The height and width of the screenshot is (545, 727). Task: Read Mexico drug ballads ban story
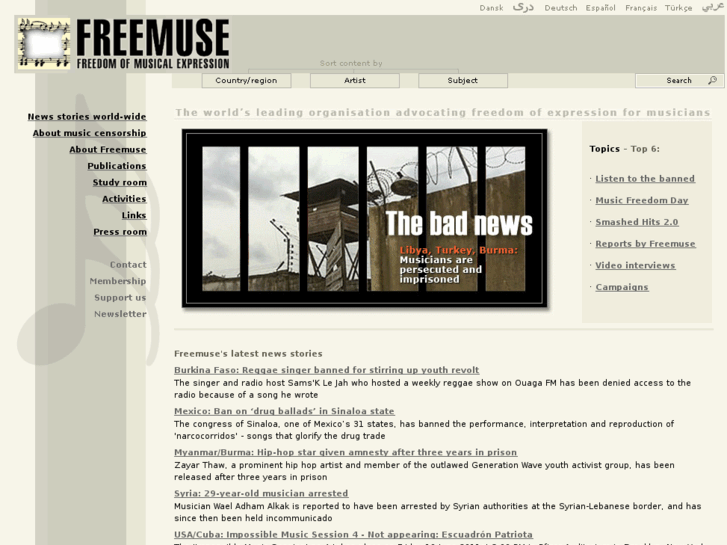(x=284, y=411)
